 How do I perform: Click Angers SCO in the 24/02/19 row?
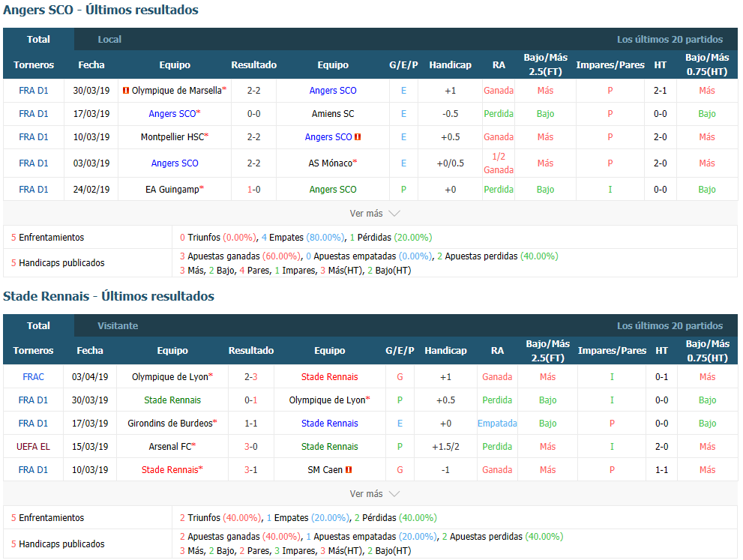point(333,189)
